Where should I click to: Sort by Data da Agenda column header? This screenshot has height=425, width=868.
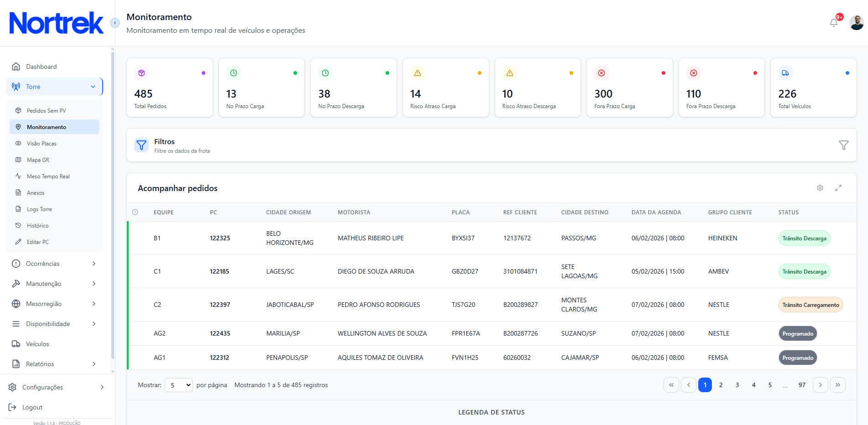point(656,212)
